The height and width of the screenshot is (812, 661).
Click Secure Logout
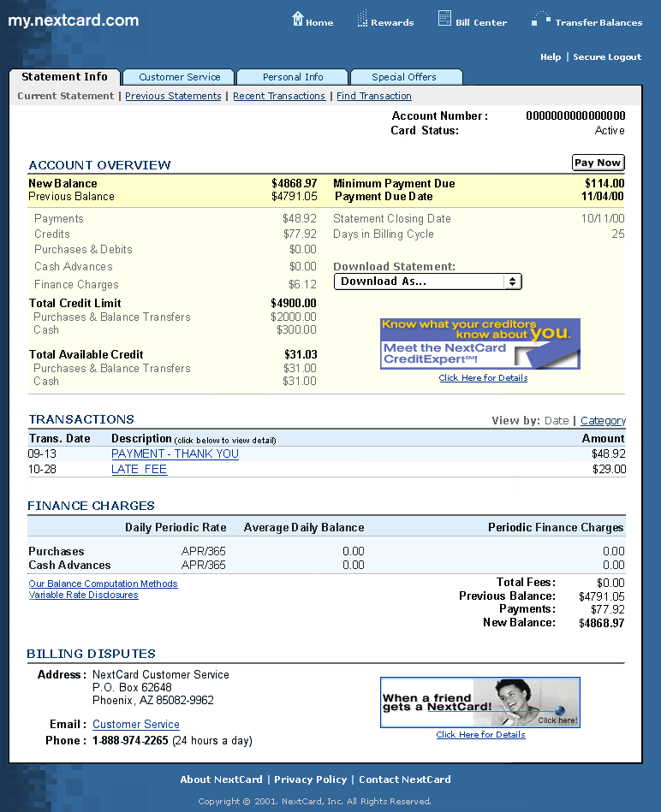coord(607,57)
